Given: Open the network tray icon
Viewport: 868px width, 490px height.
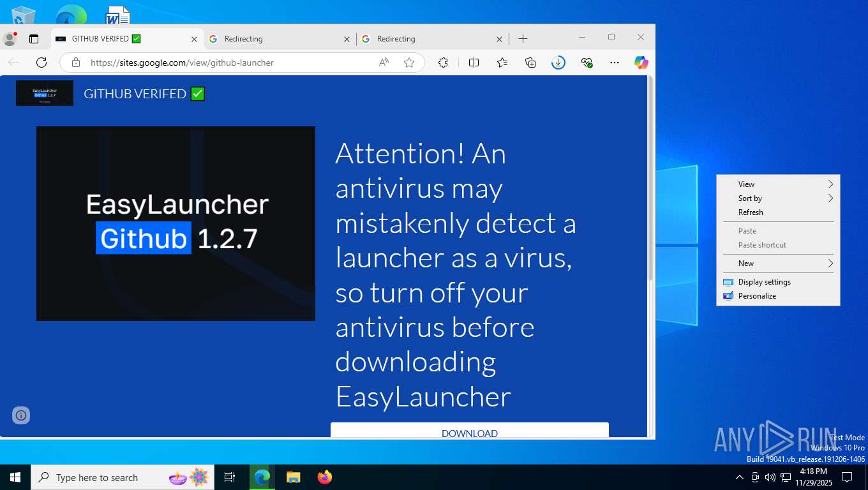Looking at the screenshot, I should 786,477.
